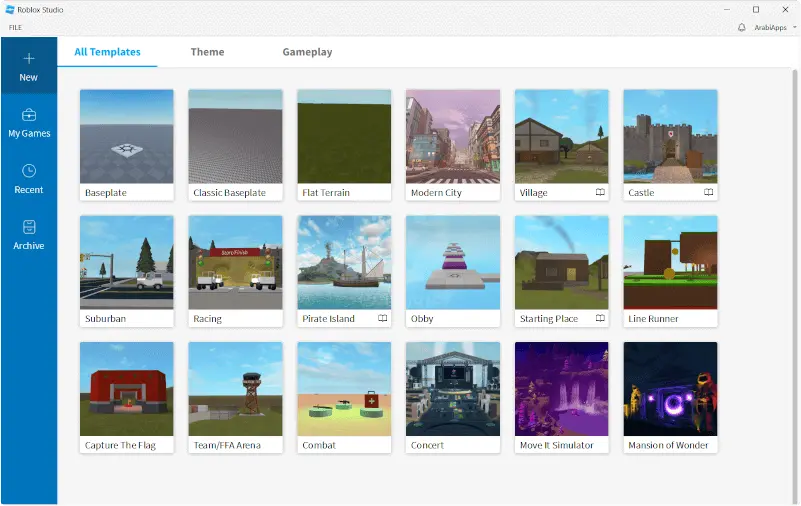Open My Games from the sidebar
The image size is (801, 506).
click(28, 115)
